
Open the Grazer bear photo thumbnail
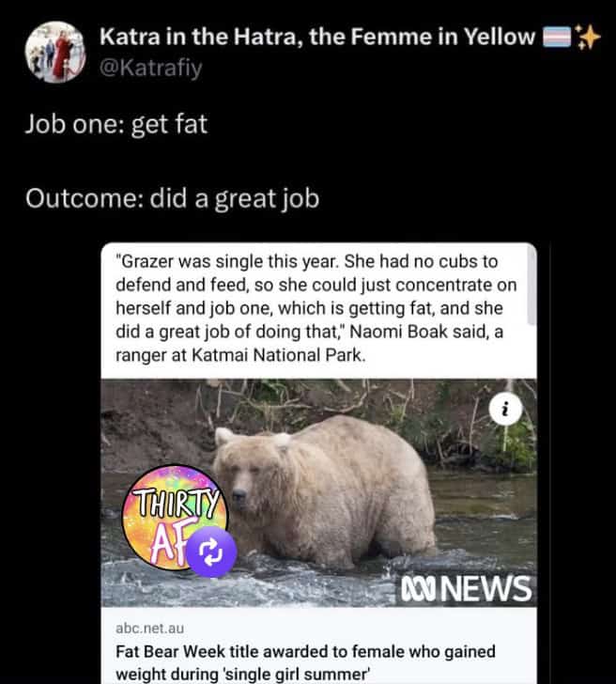[x=318, y=492]
